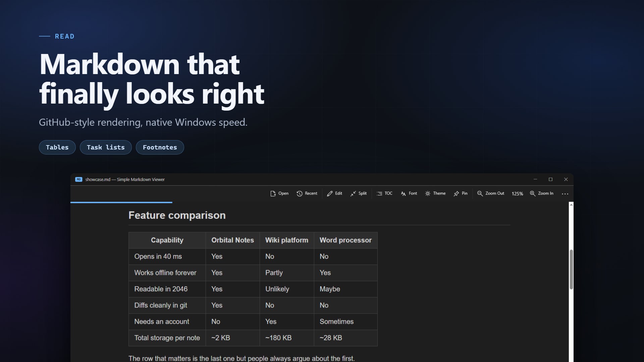Click the 'Opens in 40 ms' cell

167,256
